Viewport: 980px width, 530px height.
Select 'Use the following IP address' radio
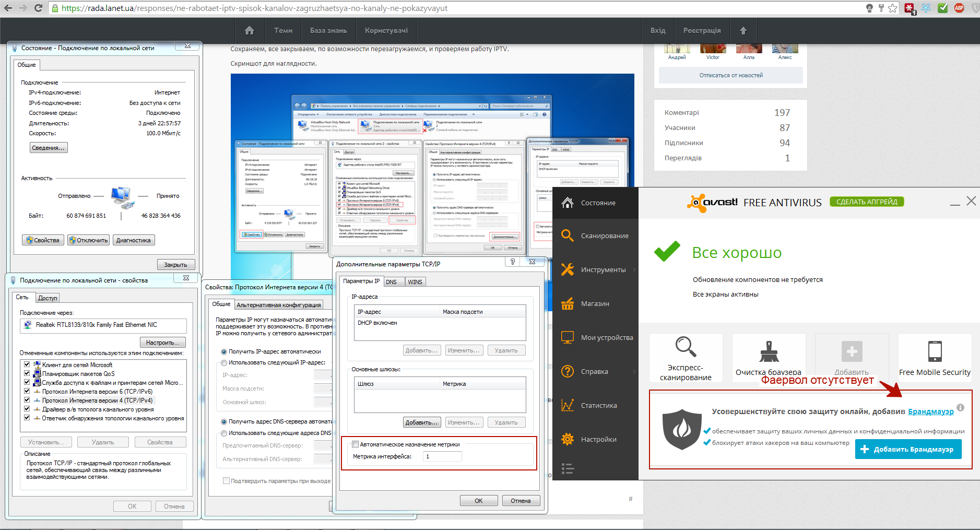pyautogui.click(x=224, y=362)
